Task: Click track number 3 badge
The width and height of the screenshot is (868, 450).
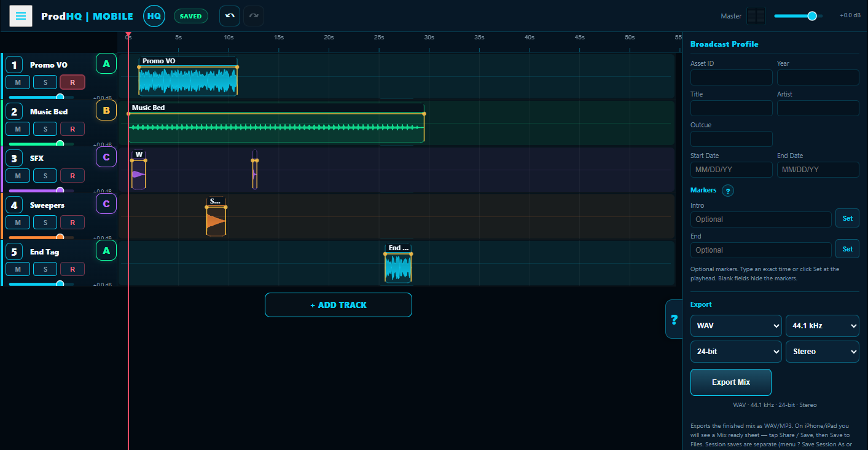Action: pyautogui.click(x=14, y=158)
